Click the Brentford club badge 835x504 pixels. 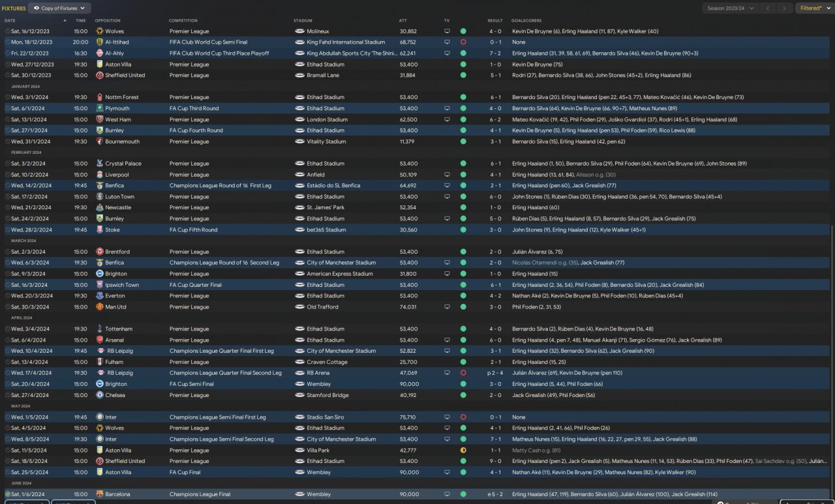click(x=99, y=252)
